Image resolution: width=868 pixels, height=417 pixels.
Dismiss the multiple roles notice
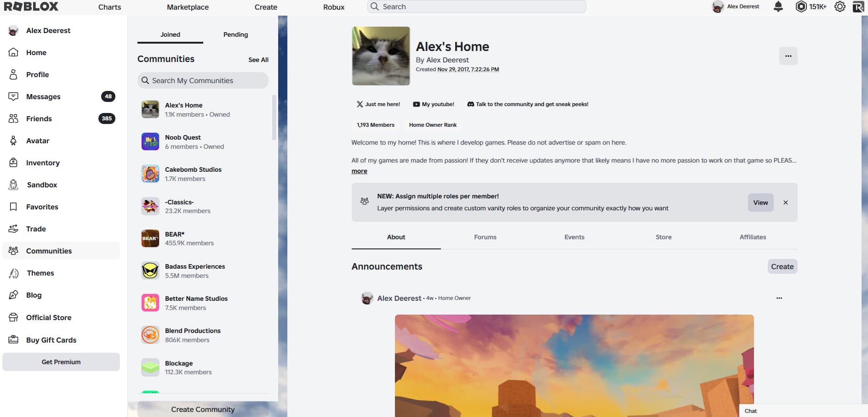(786, 203)
